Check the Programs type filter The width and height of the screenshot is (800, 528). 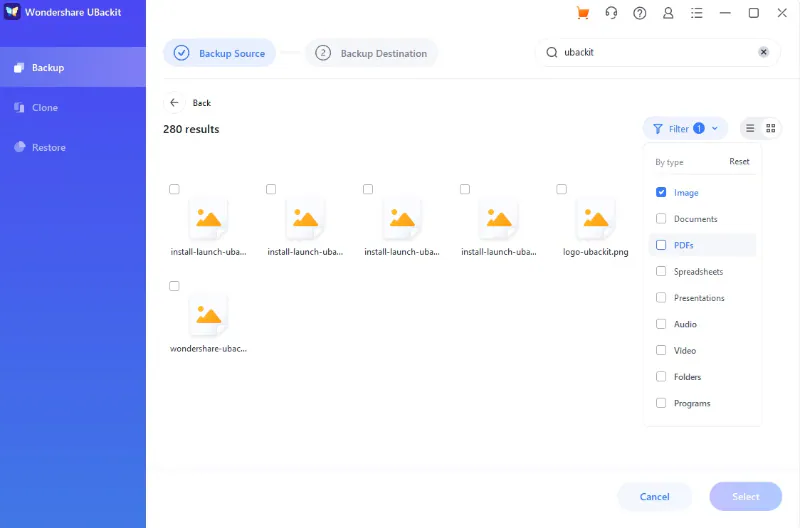pyautogui.click(x=661, y=403)
